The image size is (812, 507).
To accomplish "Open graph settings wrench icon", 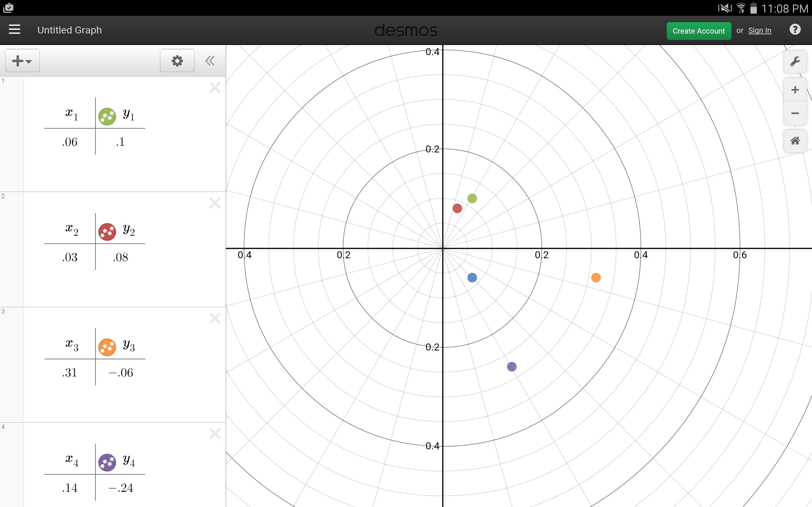I will tap(795, 62).
